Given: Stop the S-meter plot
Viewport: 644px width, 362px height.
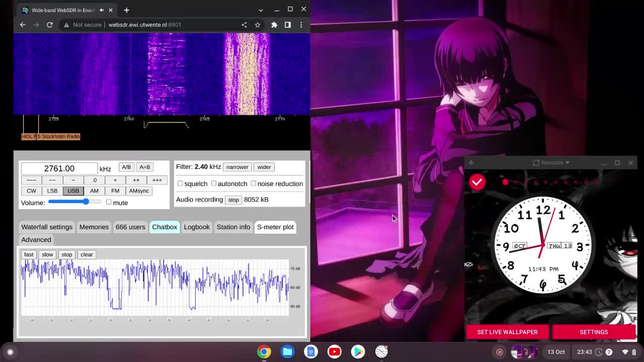Looking at the screenshot, I should 67,254.
